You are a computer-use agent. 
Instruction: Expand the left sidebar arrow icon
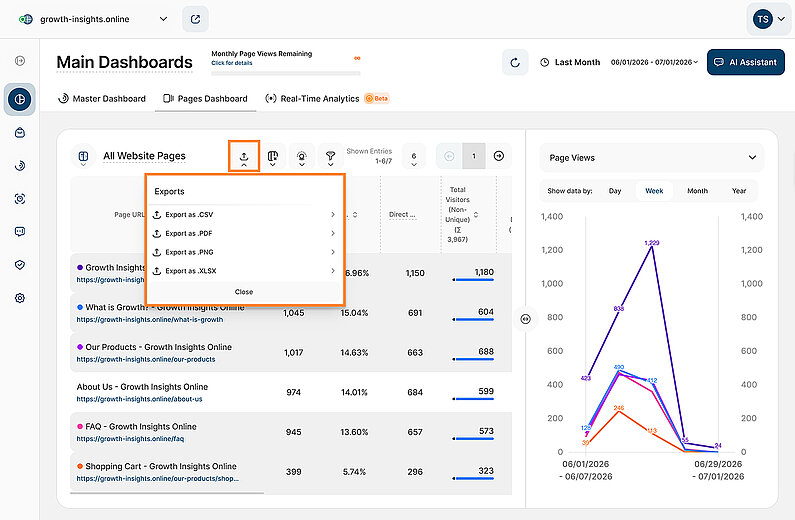coord(20,61)
